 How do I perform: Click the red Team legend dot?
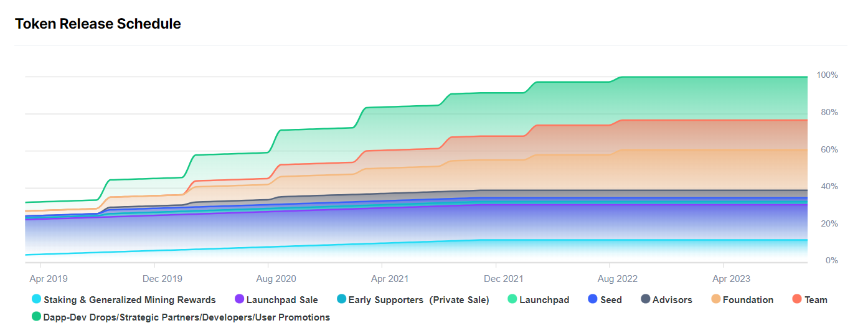point(798,299)
